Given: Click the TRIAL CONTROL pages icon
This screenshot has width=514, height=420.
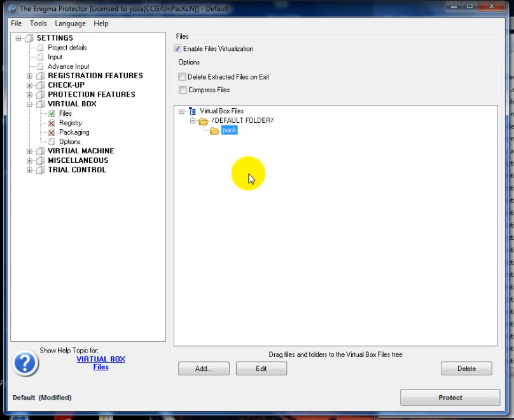Looking at the screenshot, I should pyautogui.click(x=40, y=170).
